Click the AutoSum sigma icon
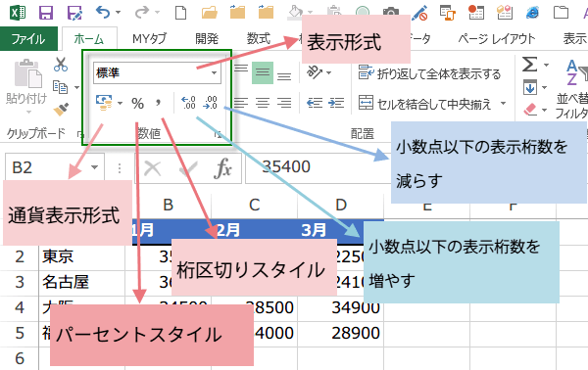 (529, 65)
